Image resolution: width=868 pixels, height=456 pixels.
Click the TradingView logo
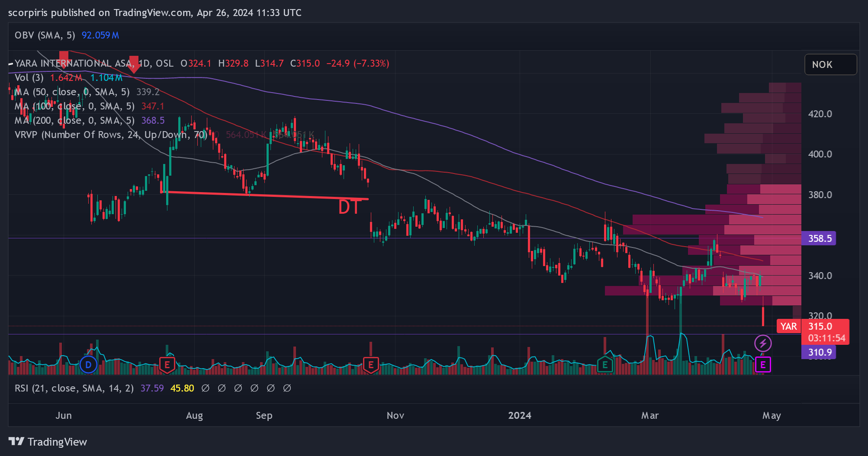(x=48, y=442)
